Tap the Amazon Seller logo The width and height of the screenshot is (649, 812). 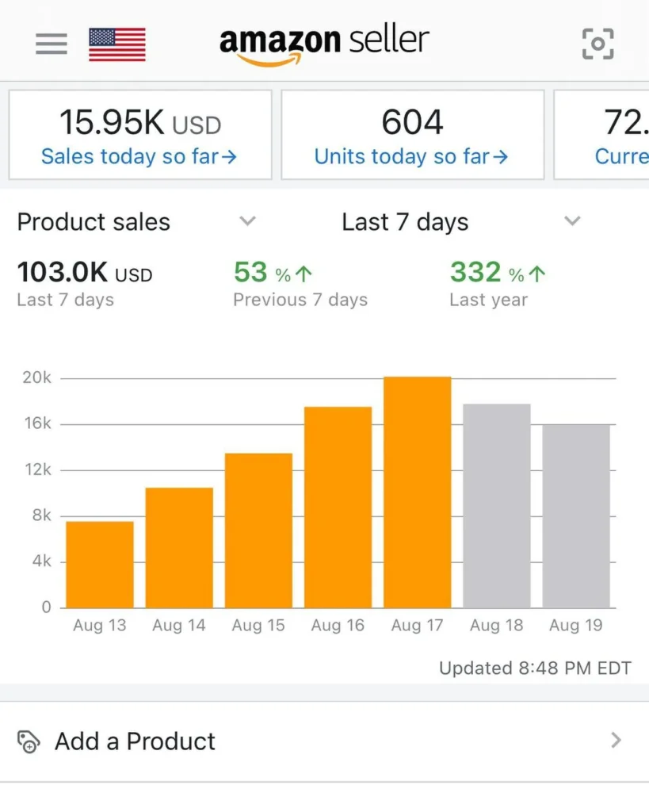coord(324,44)
